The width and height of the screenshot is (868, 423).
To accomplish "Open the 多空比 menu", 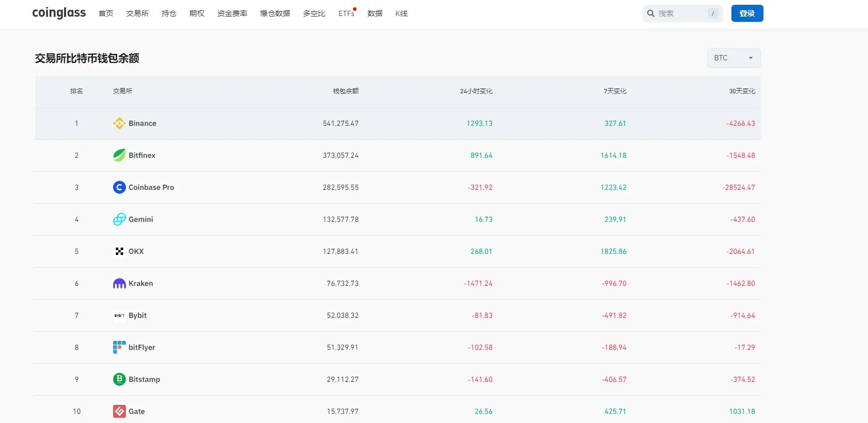I will pyautogui.click(x=314, y=13).
